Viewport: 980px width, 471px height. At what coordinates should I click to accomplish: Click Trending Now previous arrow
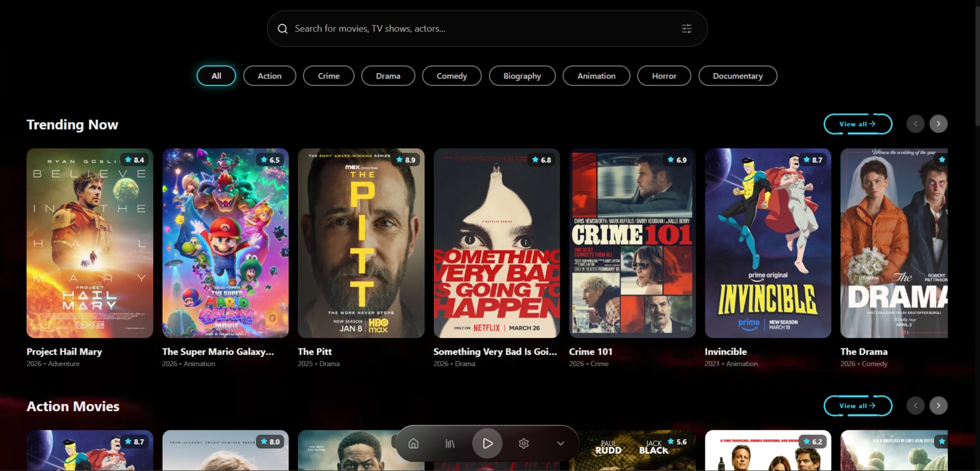[x=916, y=124]
